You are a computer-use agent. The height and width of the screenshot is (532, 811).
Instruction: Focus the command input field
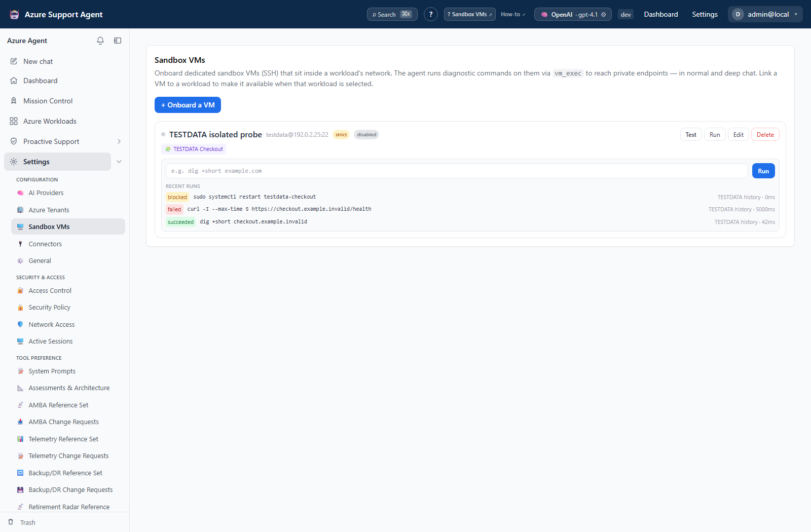click(457, 171)
